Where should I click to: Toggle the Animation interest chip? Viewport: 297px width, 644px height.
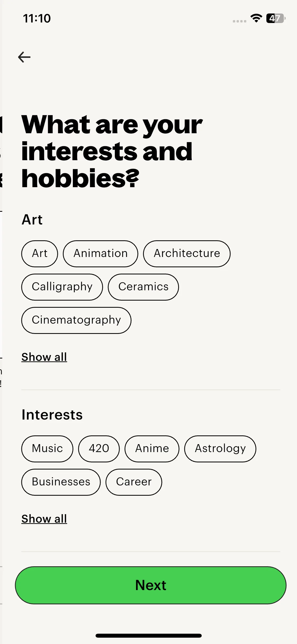point(100,254)
